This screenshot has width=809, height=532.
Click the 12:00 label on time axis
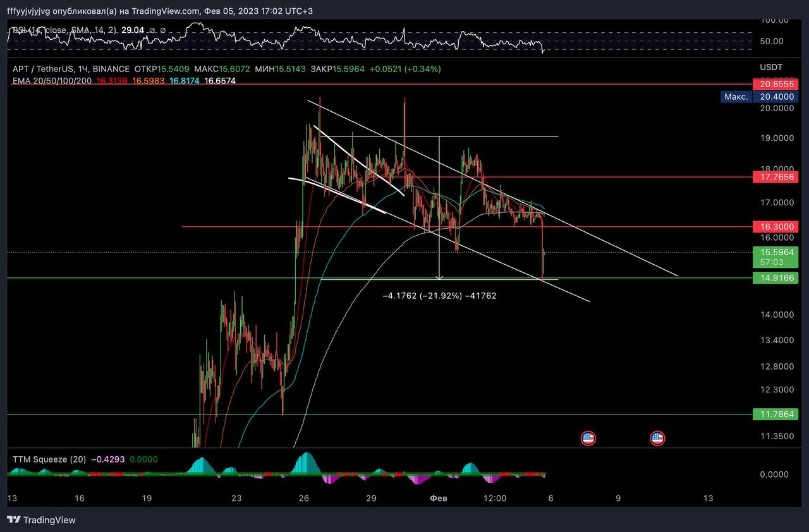click(x=495, y=498)
